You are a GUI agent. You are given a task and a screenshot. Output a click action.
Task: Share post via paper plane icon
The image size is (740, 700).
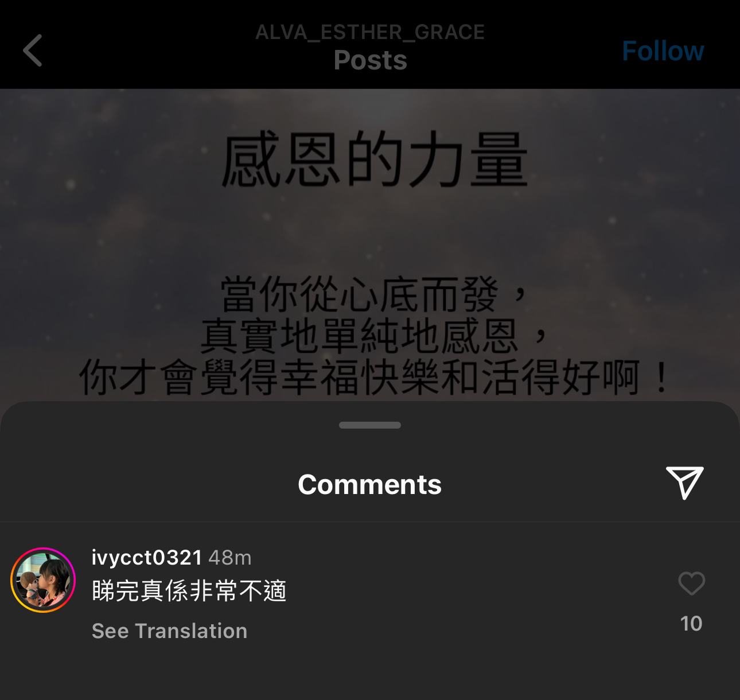click(x=684, y=483)
